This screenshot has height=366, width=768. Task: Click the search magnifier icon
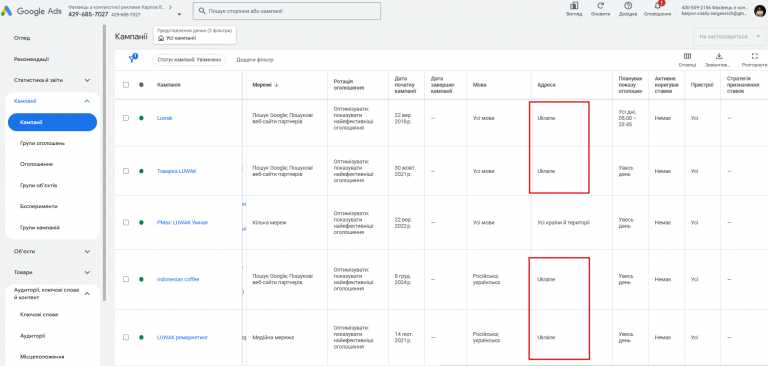tap(201, 11)
